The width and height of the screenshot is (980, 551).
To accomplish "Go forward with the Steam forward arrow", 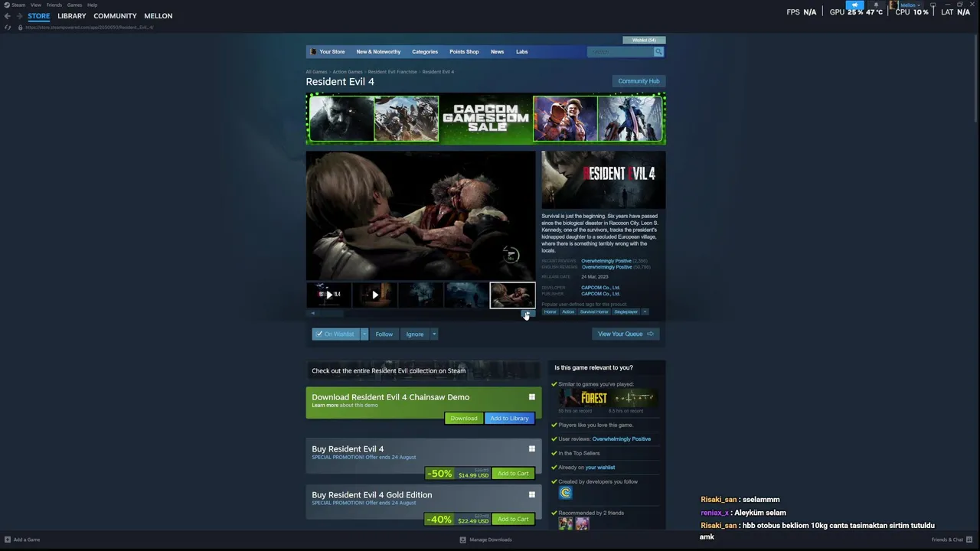I will tap(18, 16).
